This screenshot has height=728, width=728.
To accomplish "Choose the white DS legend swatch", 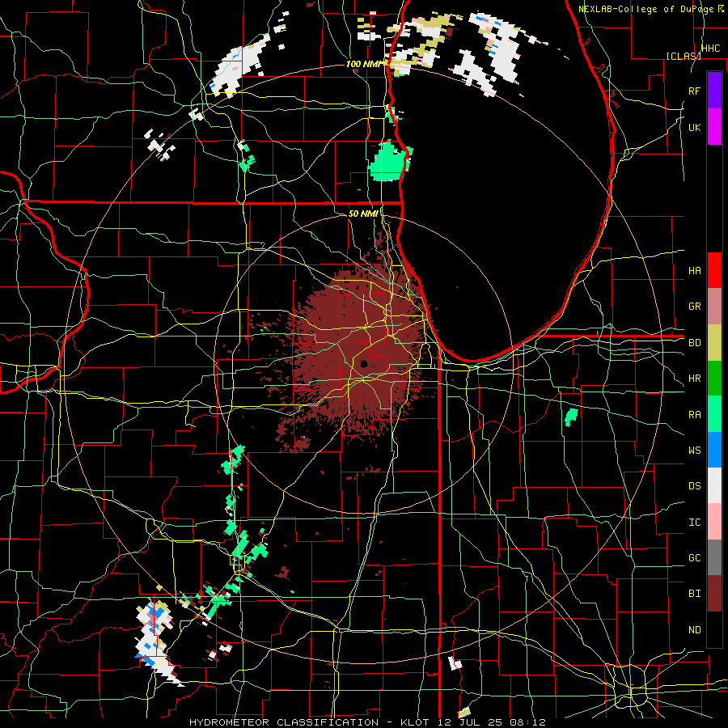I will tap(714, 485).
